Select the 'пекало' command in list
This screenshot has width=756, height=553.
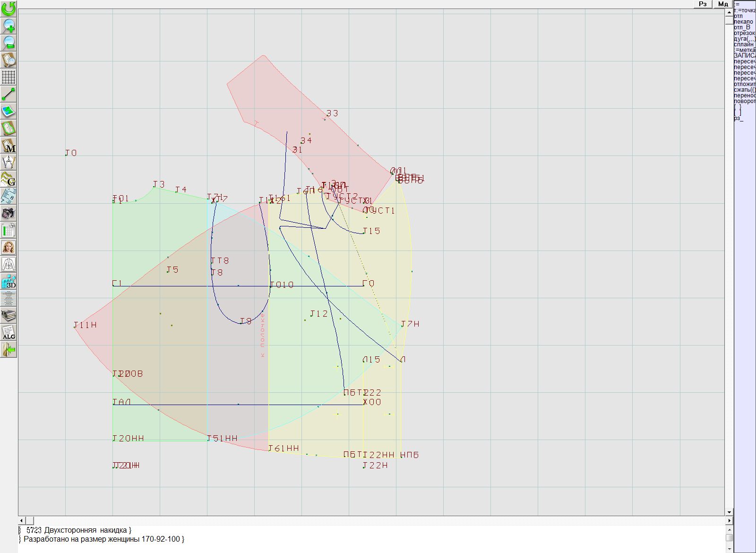743,22
